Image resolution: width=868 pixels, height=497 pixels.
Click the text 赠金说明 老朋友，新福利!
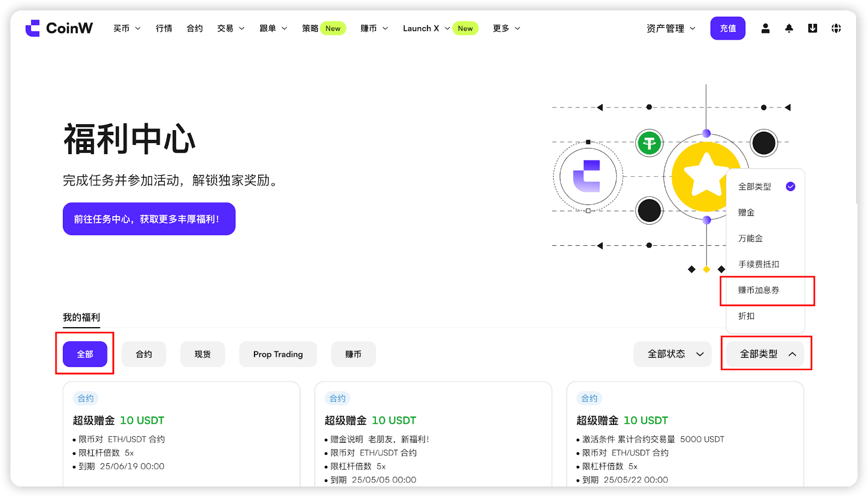tap(380, 439)
